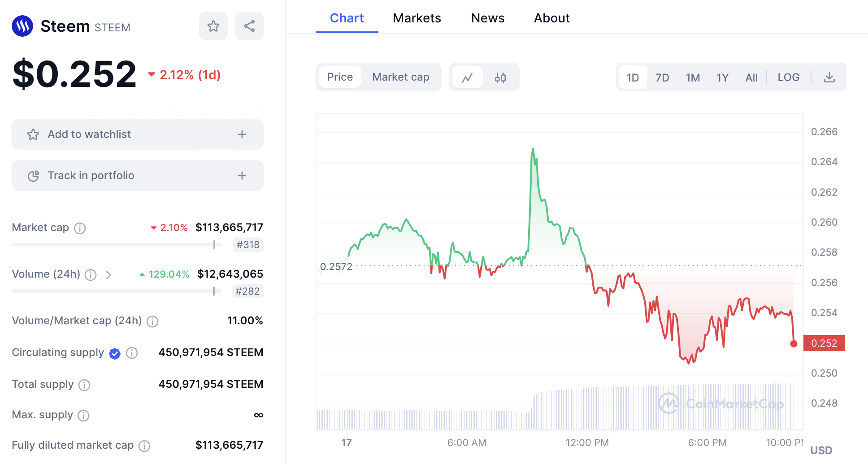Download chart data via download icon
Screen dimensions: 868x464
point(829,77)
